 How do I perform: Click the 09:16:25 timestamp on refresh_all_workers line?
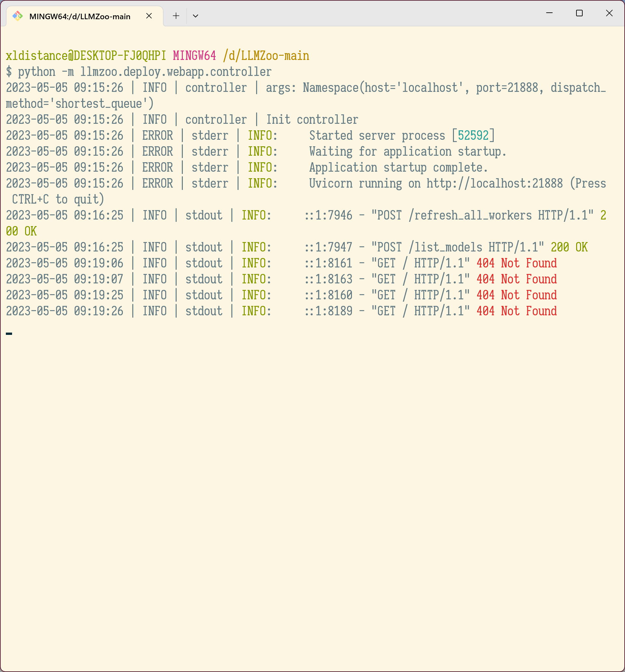99,215
